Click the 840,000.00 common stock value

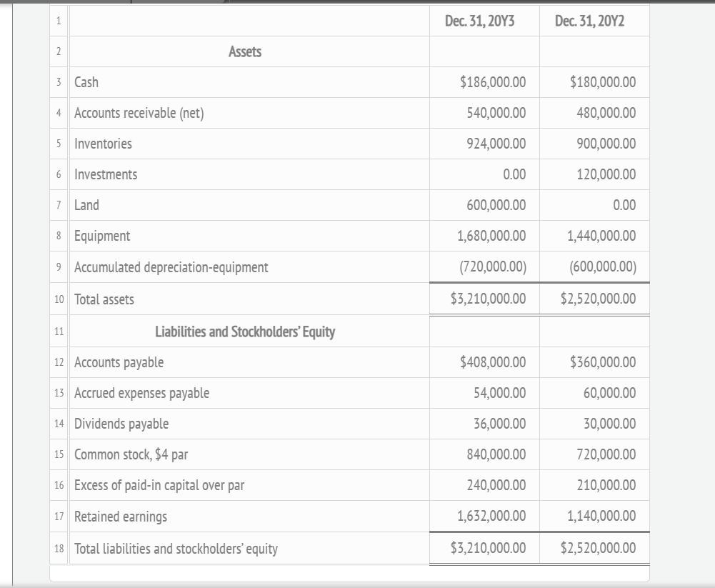496,454
